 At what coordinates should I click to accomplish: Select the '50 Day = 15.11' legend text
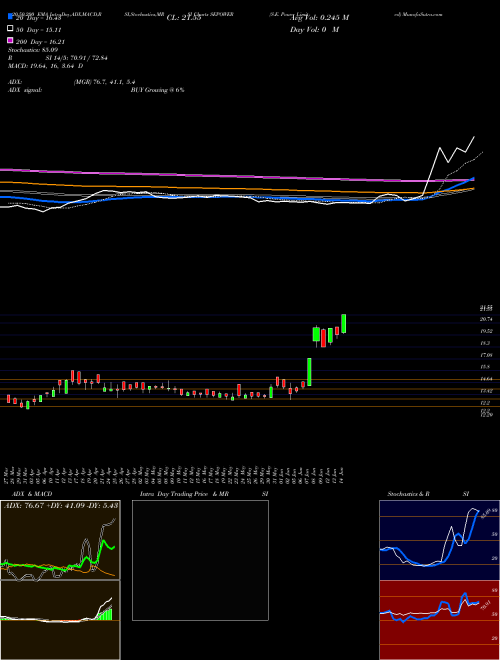coord(40,30)
